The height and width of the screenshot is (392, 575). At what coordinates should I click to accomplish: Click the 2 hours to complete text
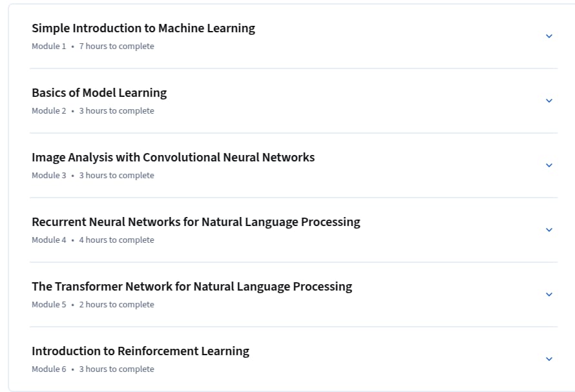pyautogui.click(x=116, y=304)
